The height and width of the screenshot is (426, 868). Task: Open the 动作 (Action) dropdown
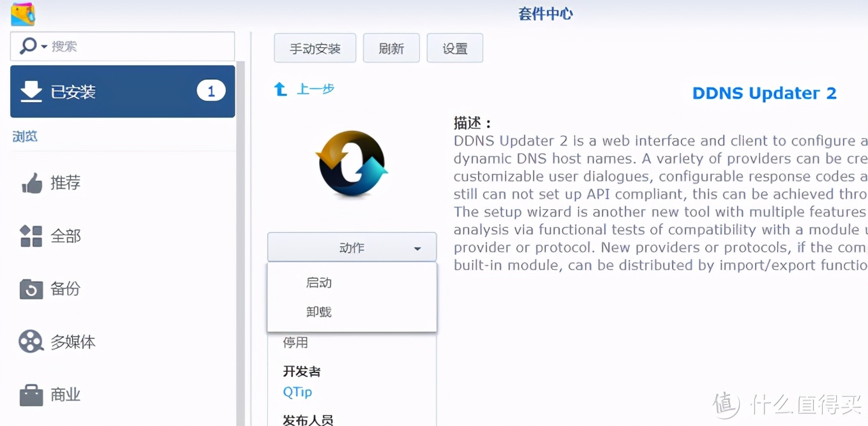(x=352, y=247)
